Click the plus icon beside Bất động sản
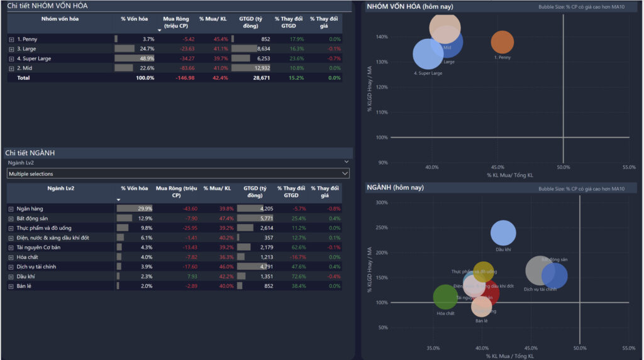The width and height of the screenshot is (644, 360). click(11, 219)
